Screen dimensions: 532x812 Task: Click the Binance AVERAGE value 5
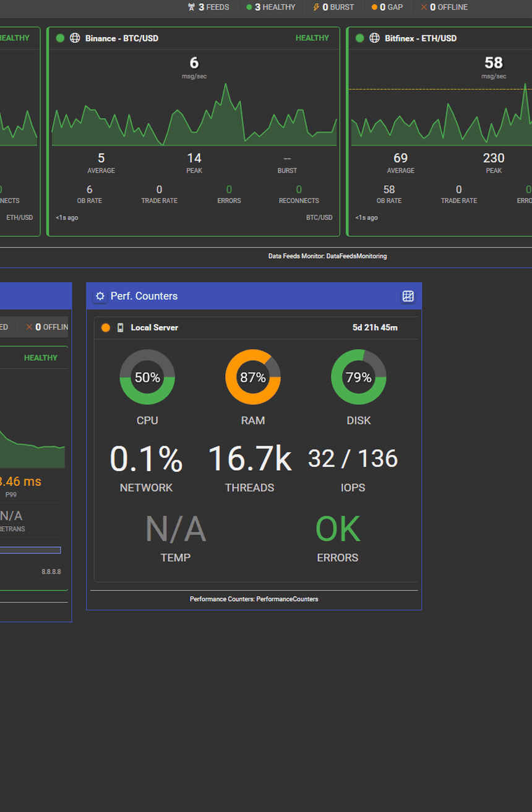[101, 158]
